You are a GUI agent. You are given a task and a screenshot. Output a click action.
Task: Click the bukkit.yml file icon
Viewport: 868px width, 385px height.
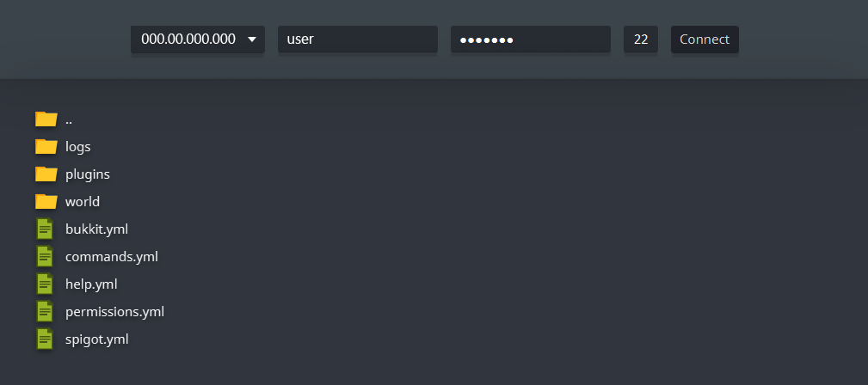[44, 229]
